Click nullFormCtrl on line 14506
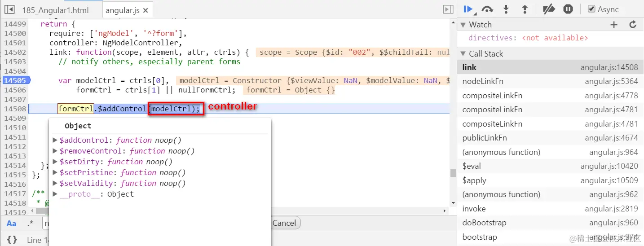 coord(204,90)
